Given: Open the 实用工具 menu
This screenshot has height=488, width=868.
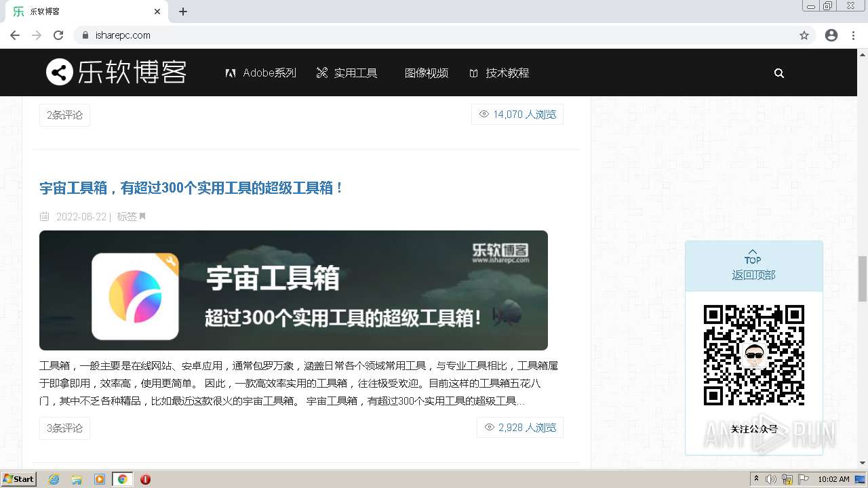Looking at the screenshot, I should point(347,73).
